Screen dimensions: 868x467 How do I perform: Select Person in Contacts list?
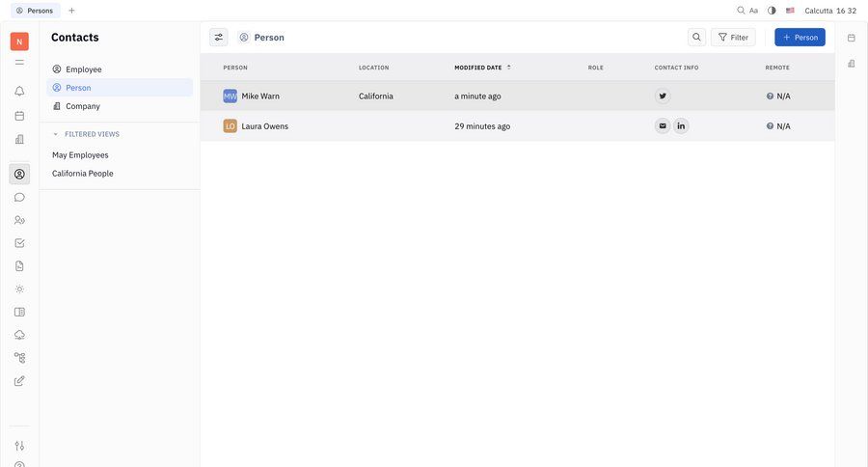click(x=120, y=88)
